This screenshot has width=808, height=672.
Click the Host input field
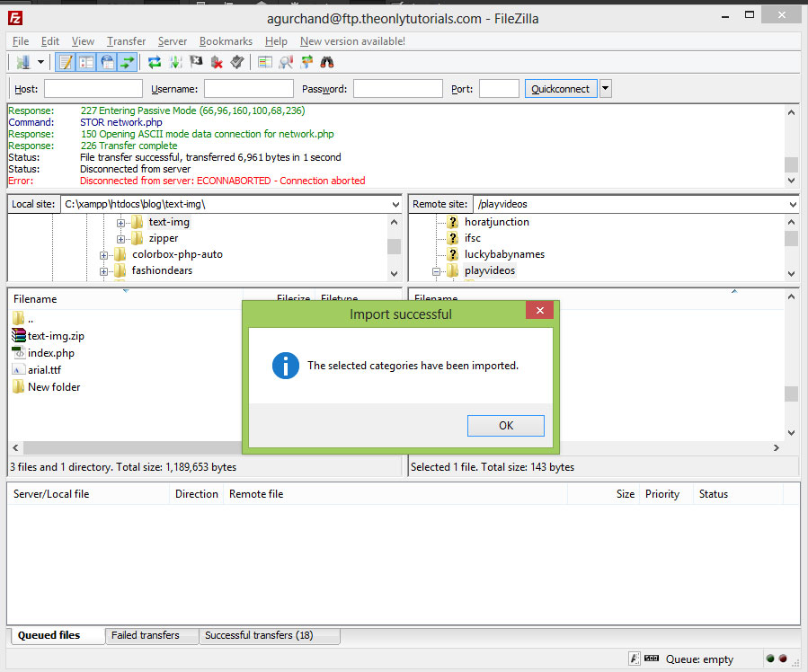93,89
